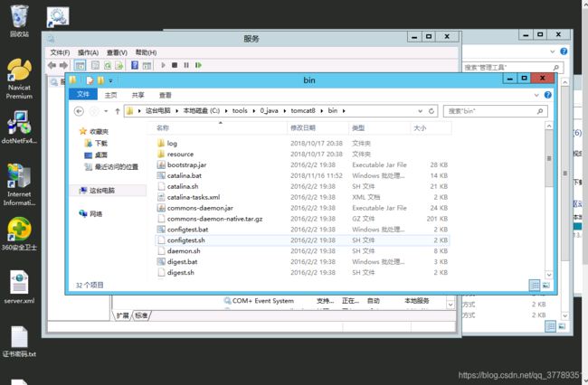This screenshot has width=588, height=385.
Task: Click the search bin input field
Action: coord(495,111)
